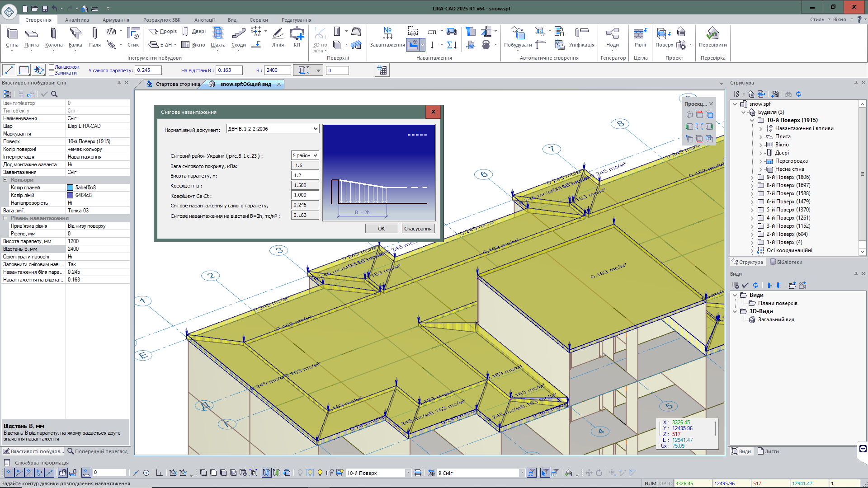Toggle checkbox next to 9-й Поверх (1806)
868x488 pixels.
(761, 177)
